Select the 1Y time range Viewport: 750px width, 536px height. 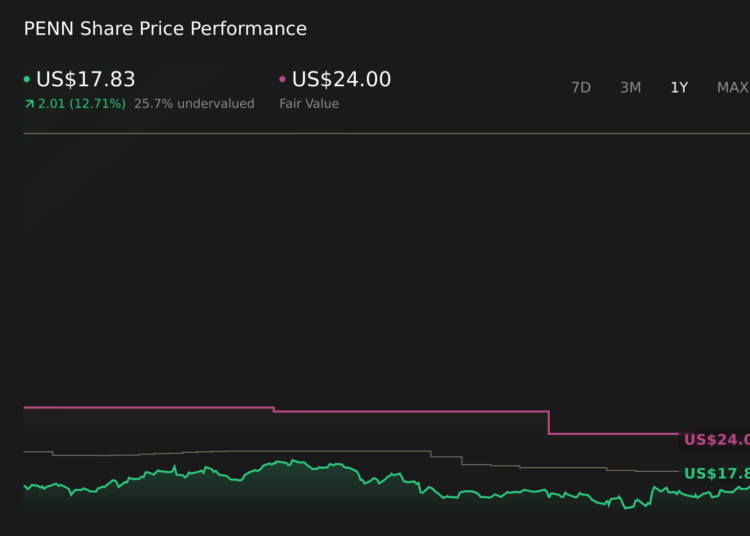click(679, 88)
